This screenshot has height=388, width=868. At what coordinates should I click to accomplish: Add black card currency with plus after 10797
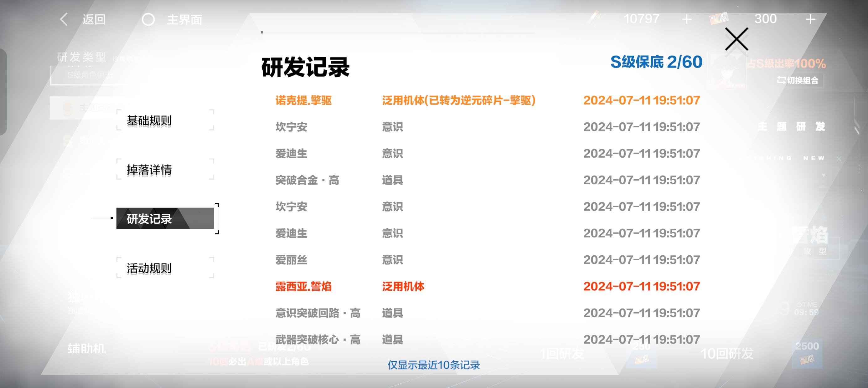click(x=687, y=19)
